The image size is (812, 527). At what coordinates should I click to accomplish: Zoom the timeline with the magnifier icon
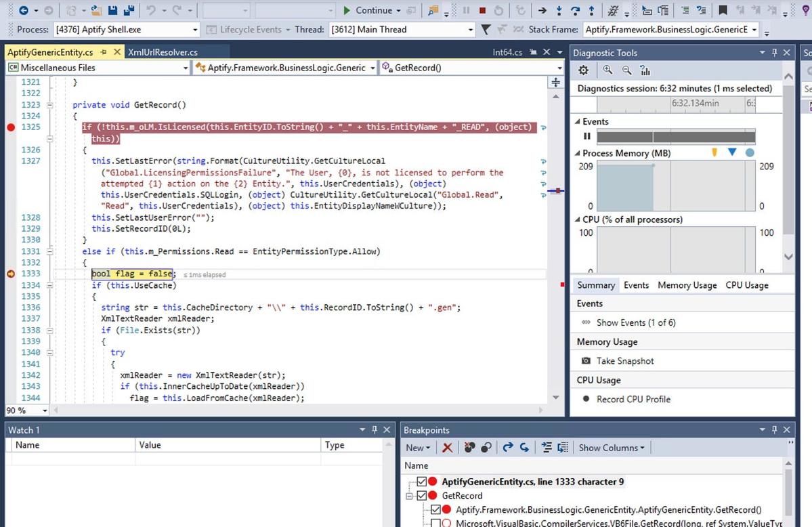(608, 70)
